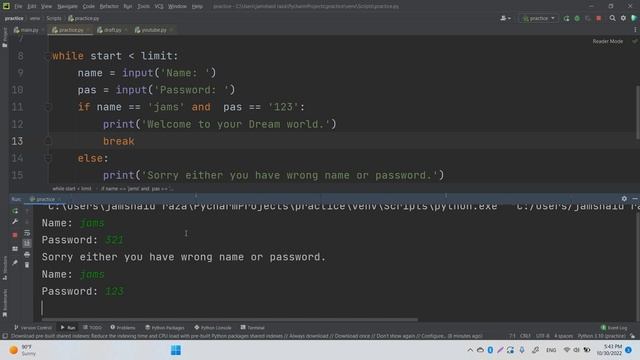Viewport: 640px width, 360px height.
Task: Click the layout icon in the Run panel sidebar
Action: coord(15,249)
